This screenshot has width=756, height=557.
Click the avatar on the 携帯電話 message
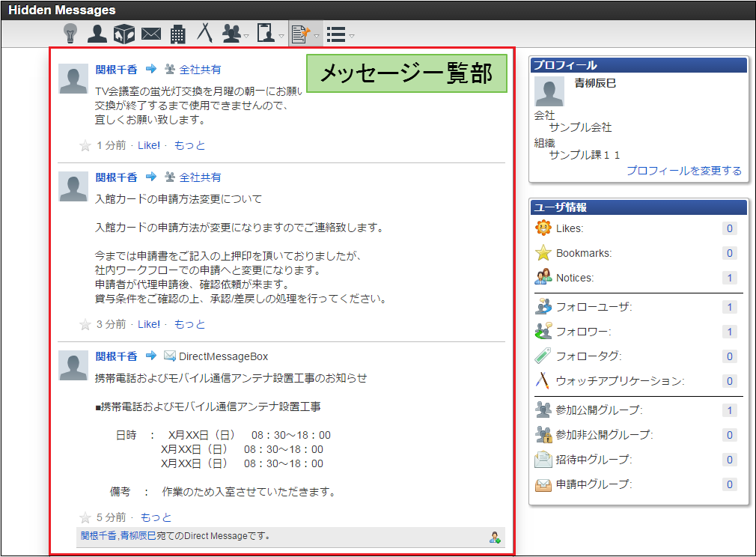pyautogui.click(x=73, y=365)
